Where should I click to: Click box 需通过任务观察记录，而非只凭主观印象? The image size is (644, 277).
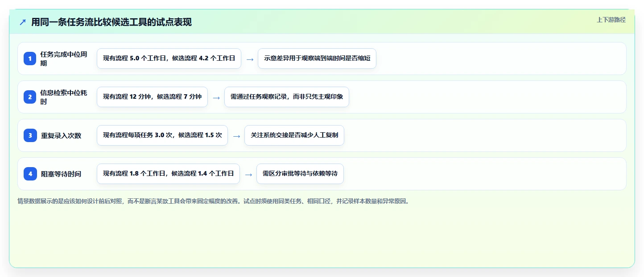(287, 97)
